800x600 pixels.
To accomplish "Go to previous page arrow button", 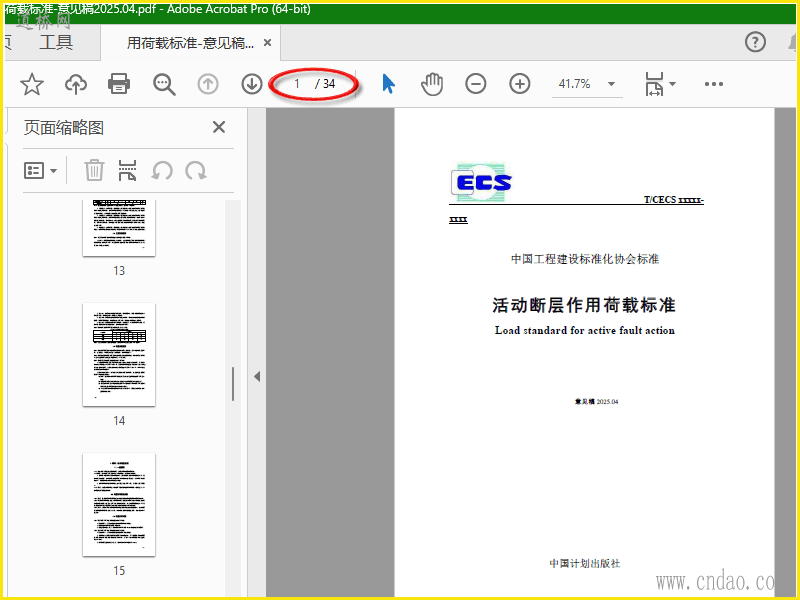I will coord(208,84).
